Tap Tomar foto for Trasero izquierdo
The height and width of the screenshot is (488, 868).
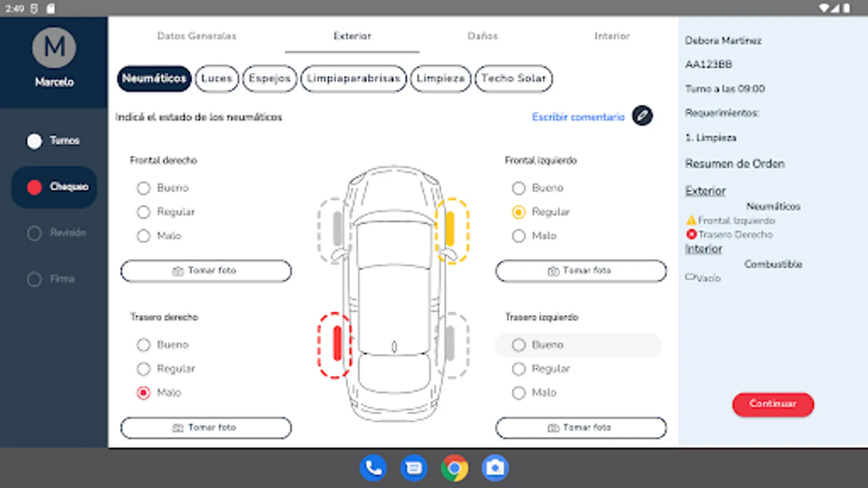(x=580, y=428)
